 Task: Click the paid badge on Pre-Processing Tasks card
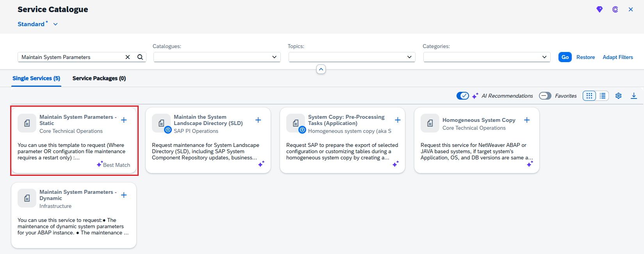tap(302, 130)
